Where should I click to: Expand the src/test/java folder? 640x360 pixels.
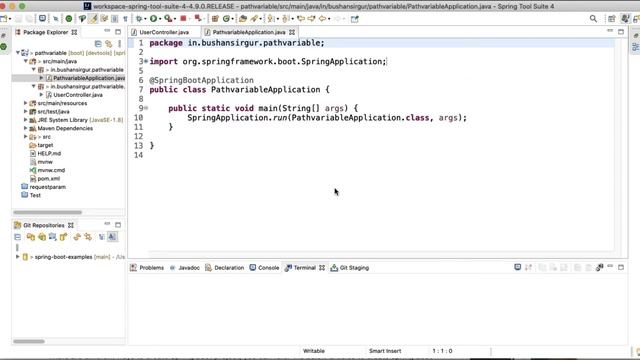point(26,111)
